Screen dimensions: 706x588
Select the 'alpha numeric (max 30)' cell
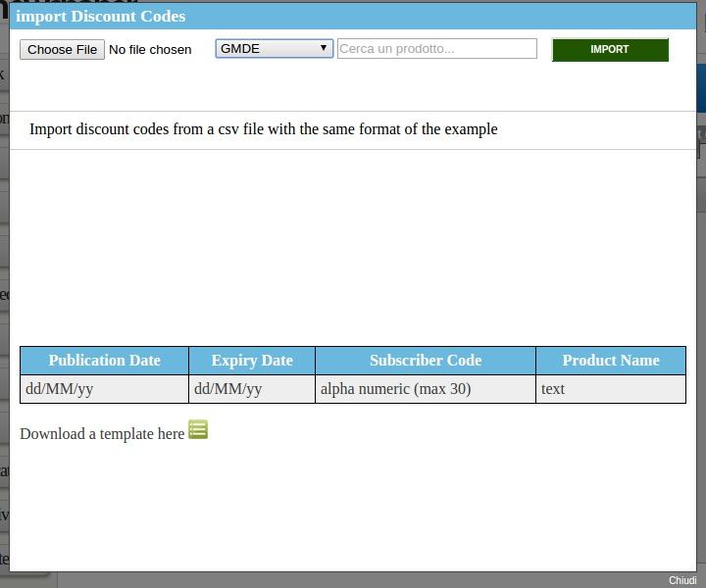click(426, 389)
